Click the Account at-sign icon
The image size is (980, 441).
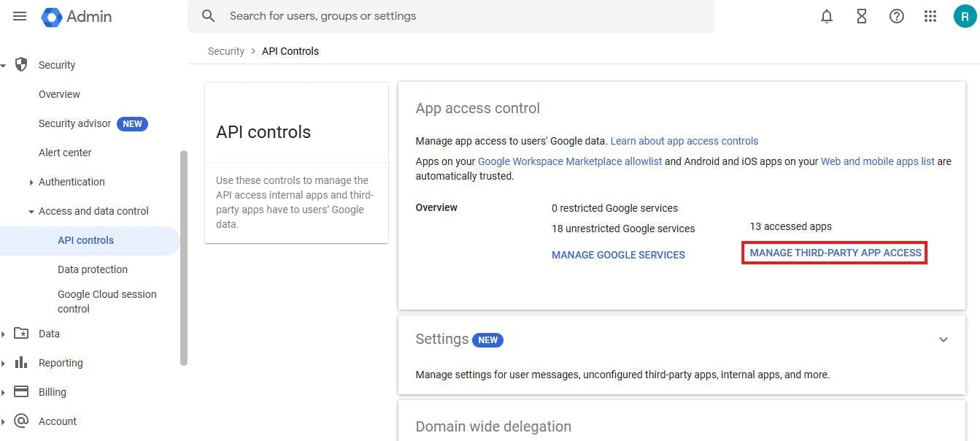(x=21, y=421)
